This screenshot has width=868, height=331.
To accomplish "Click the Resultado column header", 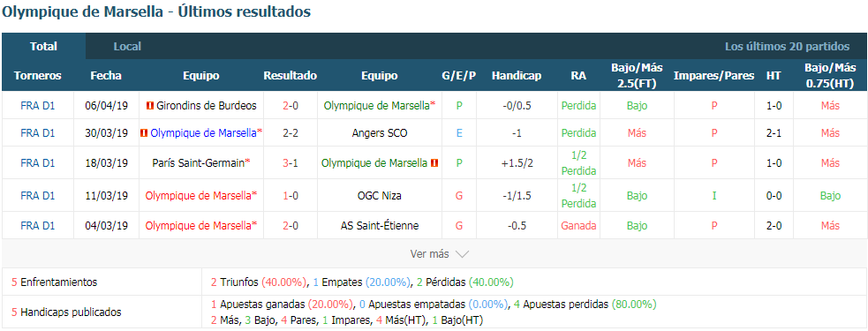I will pos(291,75).
